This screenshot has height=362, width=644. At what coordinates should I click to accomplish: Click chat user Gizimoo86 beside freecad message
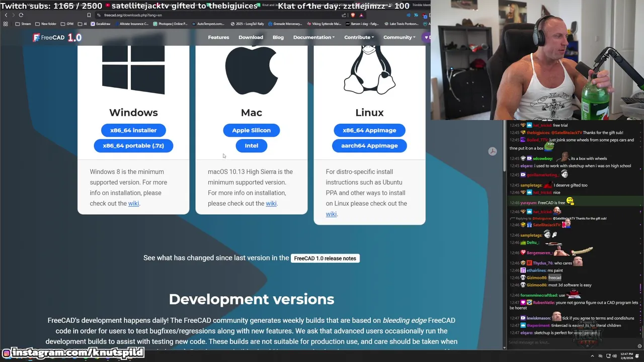(x=536, y=278)
